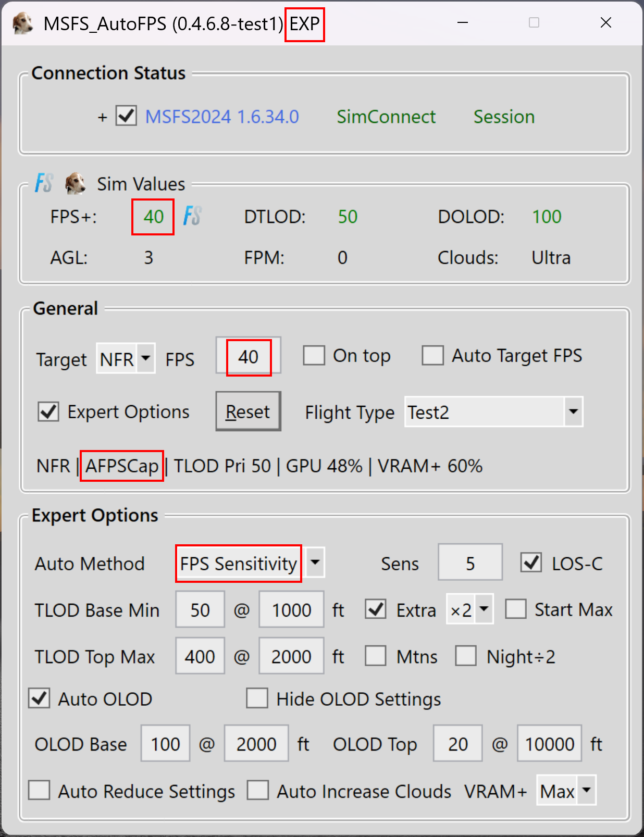Enable Auto Target FPS checkbox

point(433,356)
